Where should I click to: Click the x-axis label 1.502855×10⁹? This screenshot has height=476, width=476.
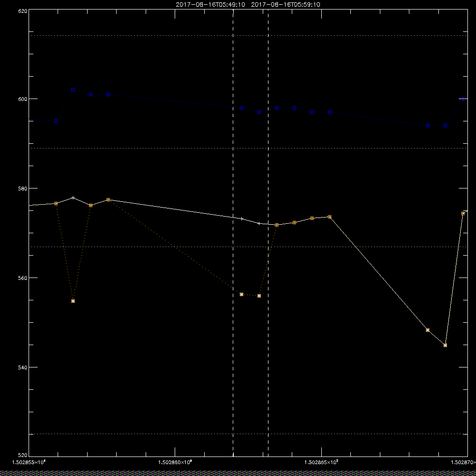[29, 462]
